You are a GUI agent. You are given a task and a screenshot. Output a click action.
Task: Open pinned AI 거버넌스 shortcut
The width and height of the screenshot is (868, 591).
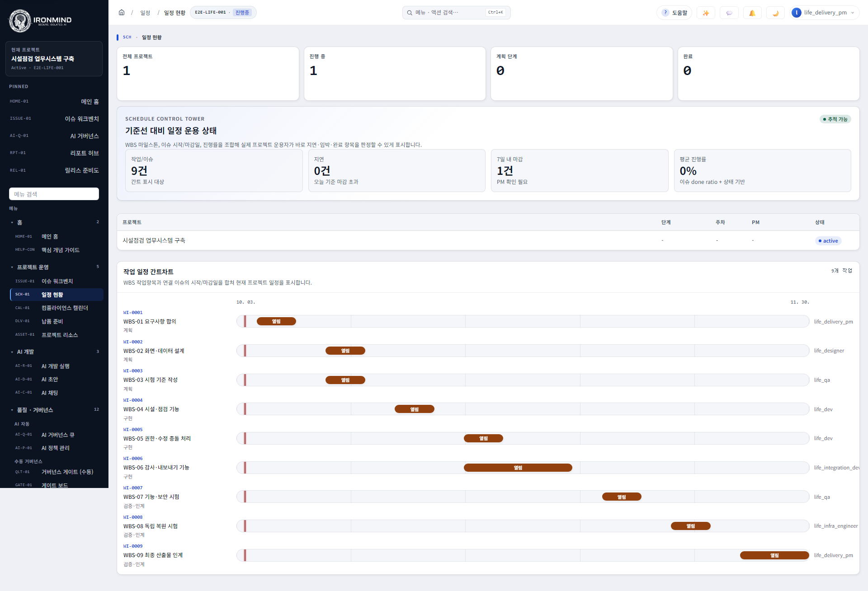(54, 136)
